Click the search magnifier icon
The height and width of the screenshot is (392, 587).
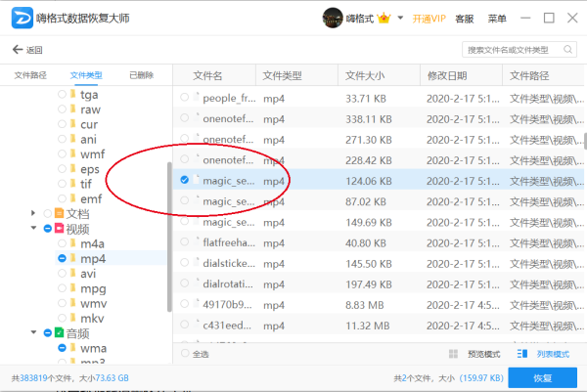coord(568,49)
